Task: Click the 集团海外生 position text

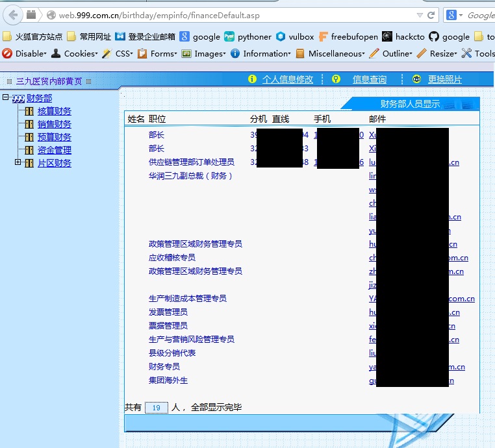Action: [x=168, y=380]
